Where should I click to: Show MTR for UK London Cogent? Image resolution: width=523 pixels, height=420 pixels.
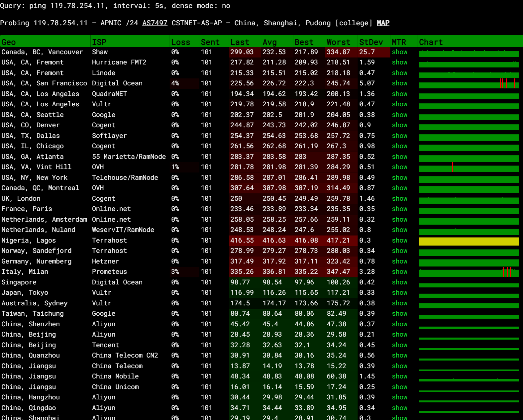399,199
